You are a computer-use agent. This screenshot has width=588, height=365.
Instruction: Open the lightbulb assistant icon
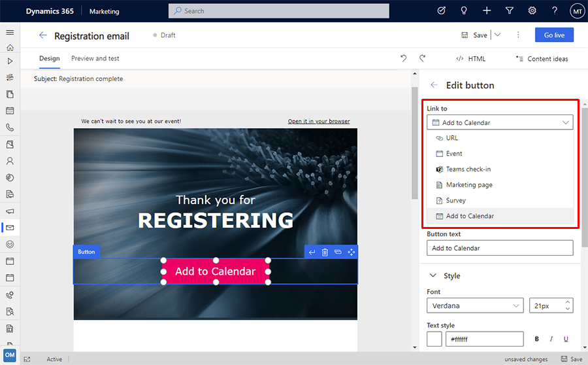point(464,11)
